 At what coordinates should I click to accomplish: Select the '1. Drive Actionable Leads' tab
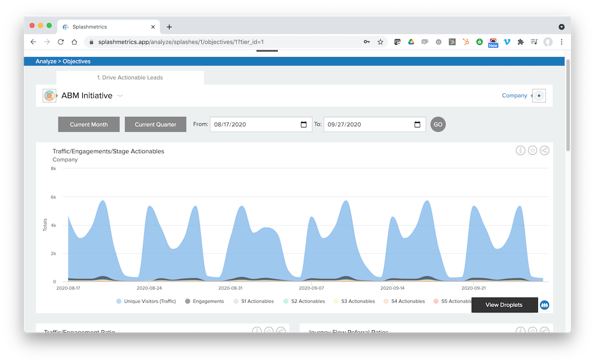pyautogui.click(x=130, y=77)
